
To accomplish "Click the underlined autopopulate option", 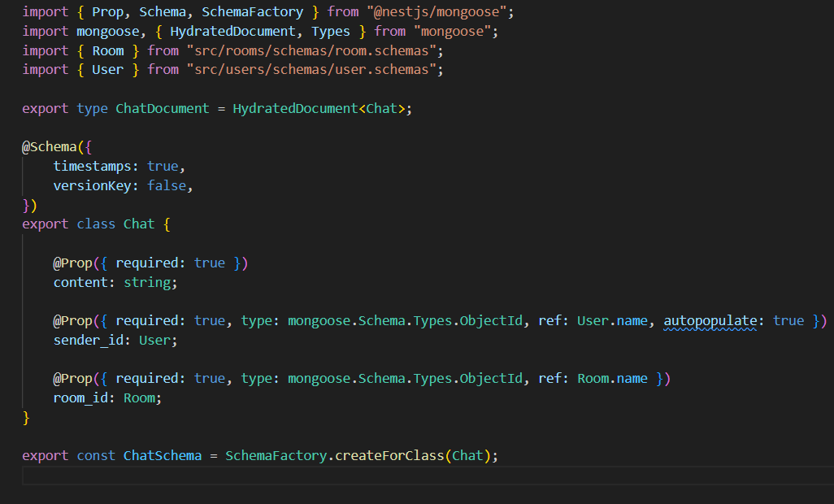I will (710, 320).
